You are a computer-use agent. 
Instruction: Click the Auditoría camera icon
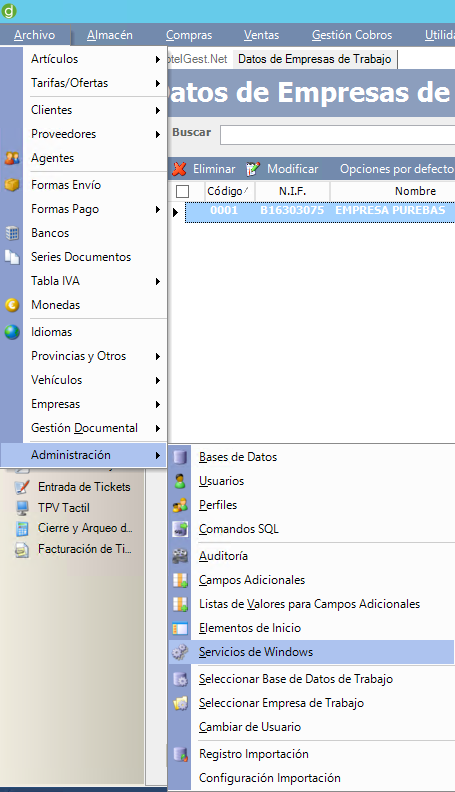pos(180,556)
